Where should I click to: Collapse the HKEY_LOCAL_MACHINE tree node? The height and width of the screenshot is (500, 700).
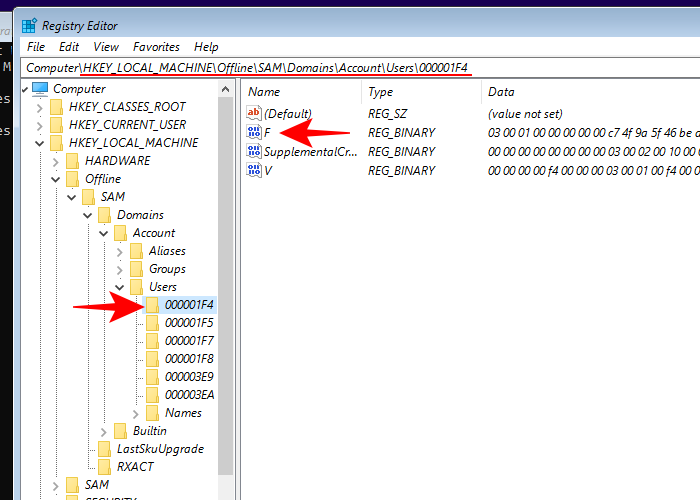(40, 143)
